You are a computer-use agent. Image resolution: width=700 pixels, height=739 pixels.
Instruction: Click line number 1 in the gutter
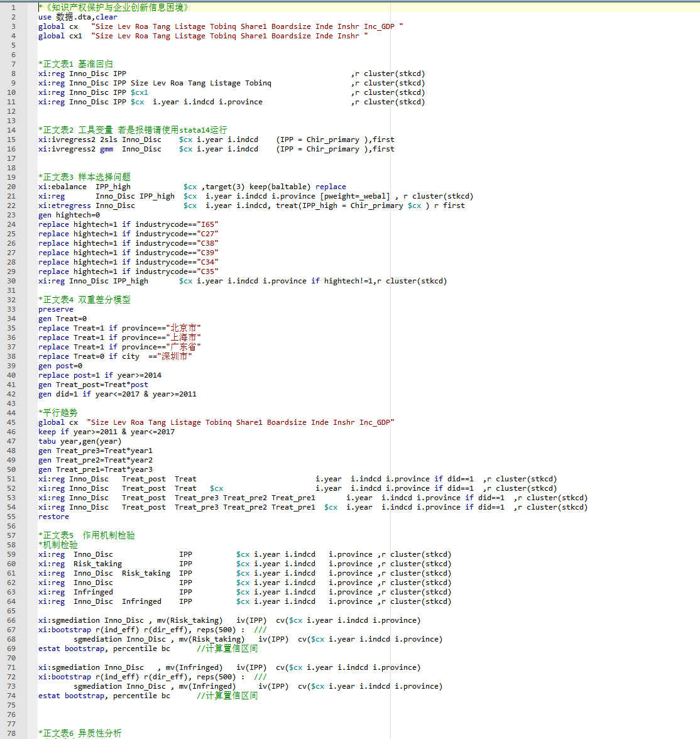point(13,8)
